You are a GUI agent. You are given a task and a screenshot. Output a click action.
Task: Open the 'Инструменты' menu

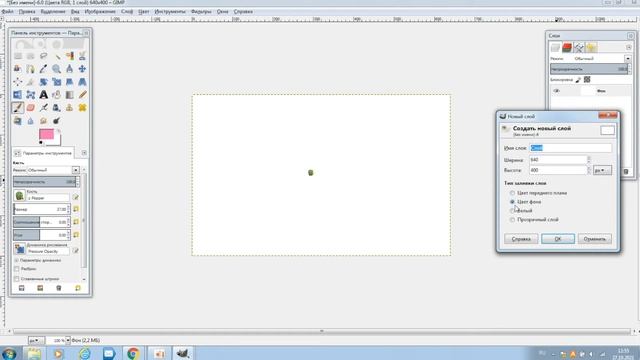click(x=170, y=12)
